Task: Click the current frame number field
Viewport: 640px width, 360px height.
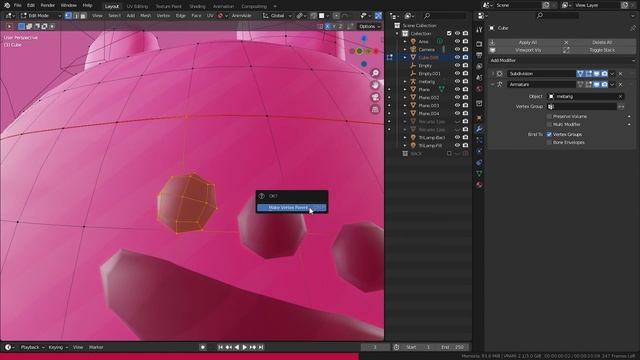Action: (375, 347)
